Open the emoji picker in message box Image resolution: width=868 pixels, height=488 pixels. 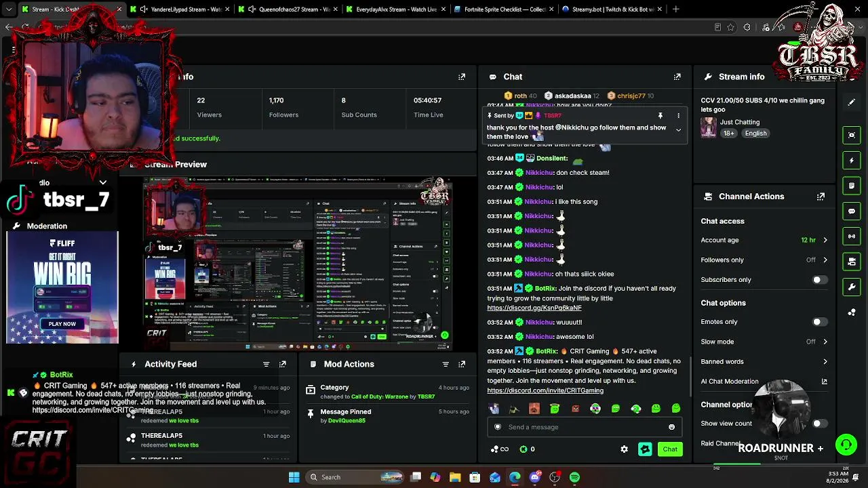(x=671, y=427)
